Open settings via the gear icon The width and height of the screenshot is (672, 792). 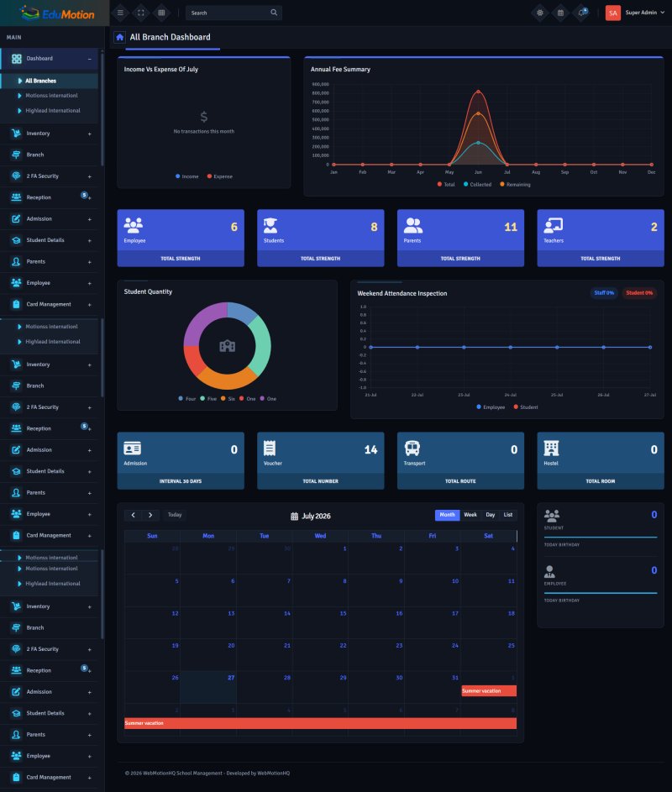click(539, 13)
